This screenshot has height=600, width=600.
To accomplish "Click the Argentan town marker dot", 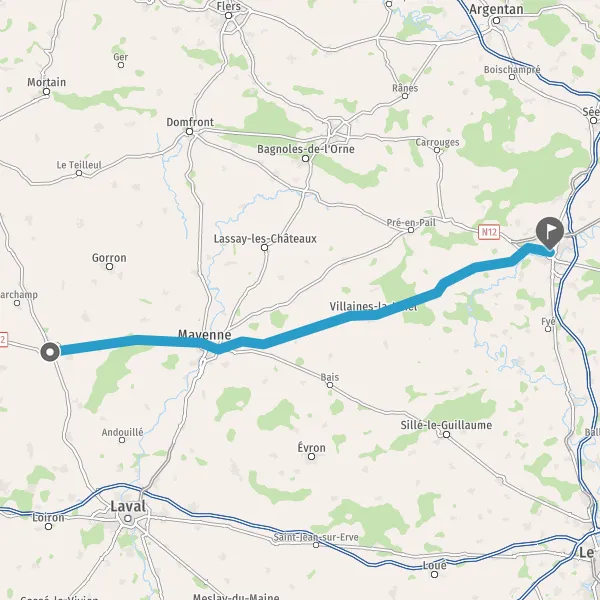I will [496, 21].
